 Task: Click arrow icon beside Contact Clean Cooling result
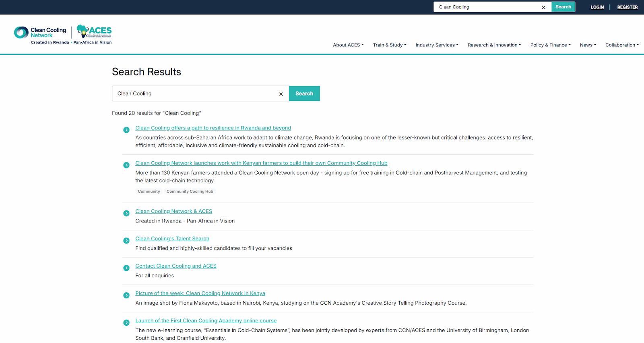126,268
